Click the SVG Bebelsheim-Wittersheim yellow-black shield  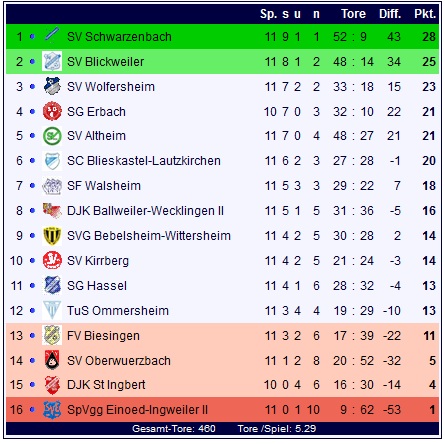pos(52,236)
